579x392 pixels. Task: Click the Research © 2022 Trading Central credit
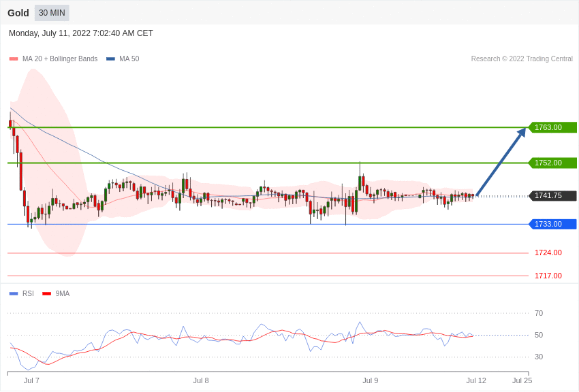(522, 59)
